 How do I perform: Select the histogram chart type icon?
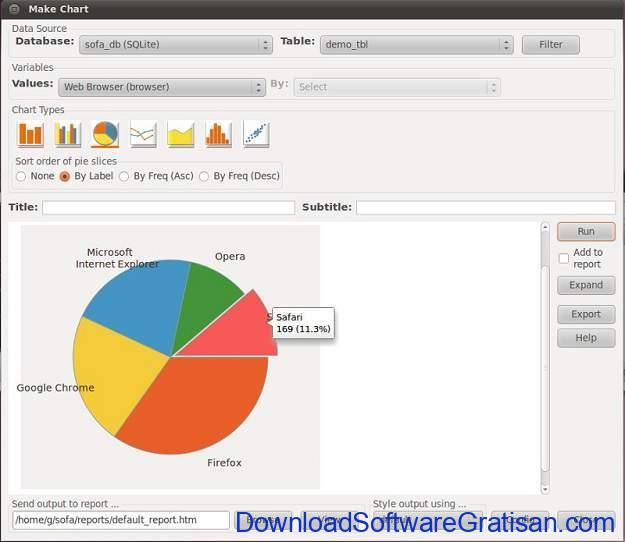click(218, 134)
